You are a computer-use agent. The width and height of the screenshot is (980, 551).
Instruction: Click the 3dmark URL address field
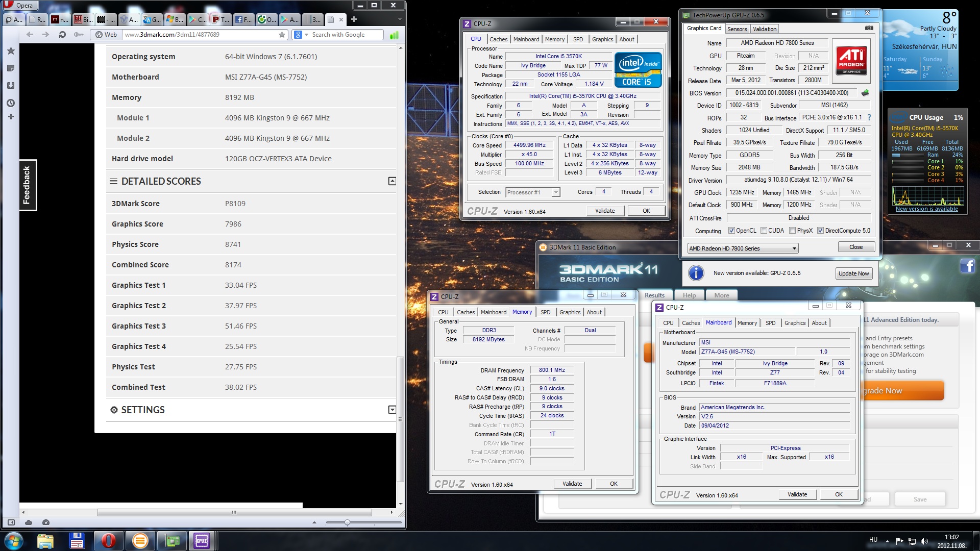[199, 35]
